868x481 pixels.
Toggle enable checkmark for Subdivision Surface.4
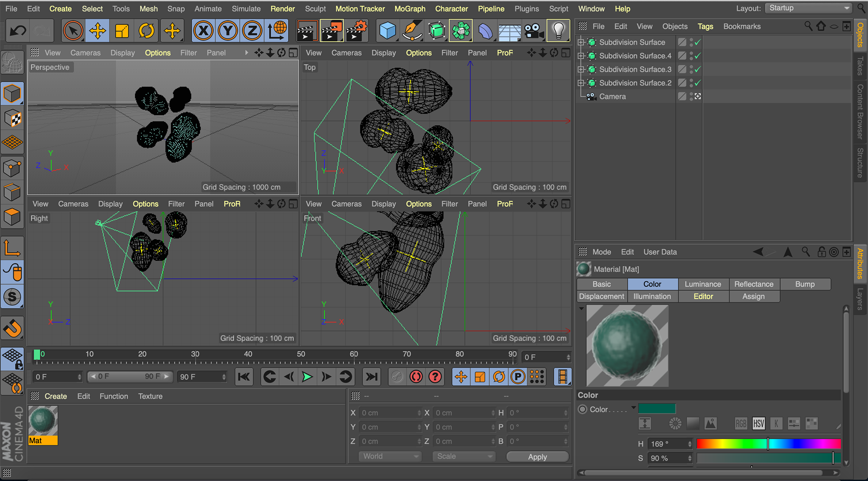(x=698, y=56)
